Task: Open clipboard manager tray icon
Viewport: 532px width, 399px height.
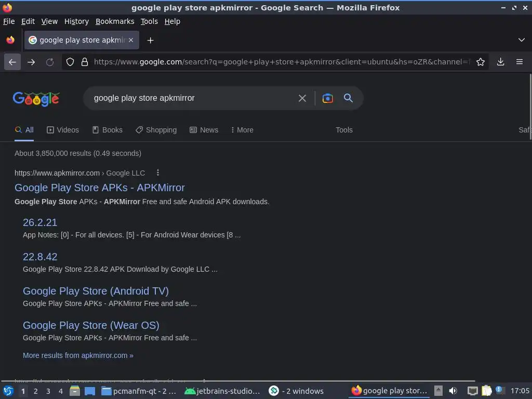Action: coord(486,391)
